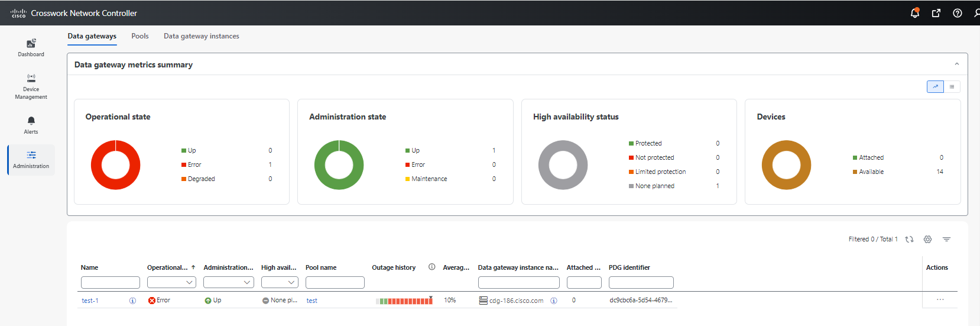The width and height of the screenshot is (980, 326).
Task: Open table column settings gear
Action: [927, 239]
